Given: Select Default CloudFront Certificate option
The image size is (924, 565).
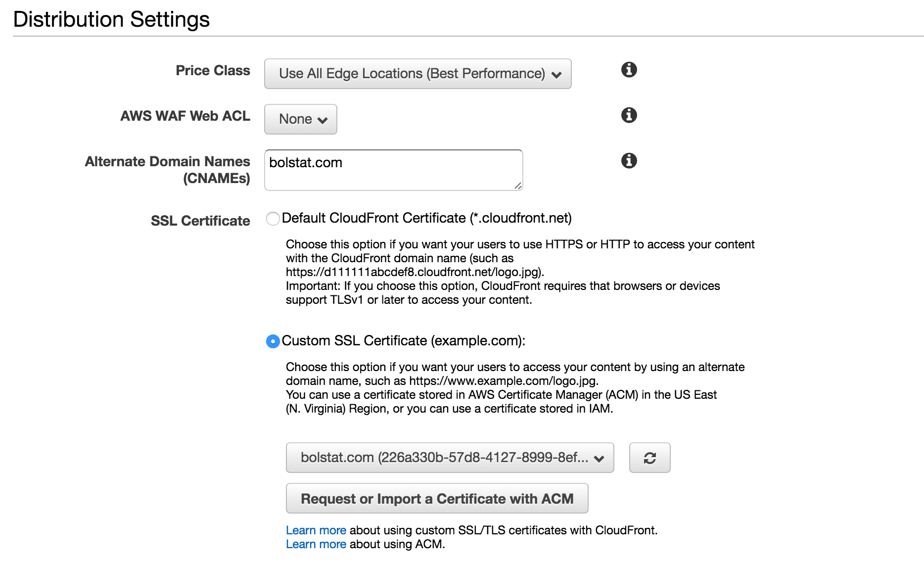Looking at the screenshot, I should pos(273,218).
